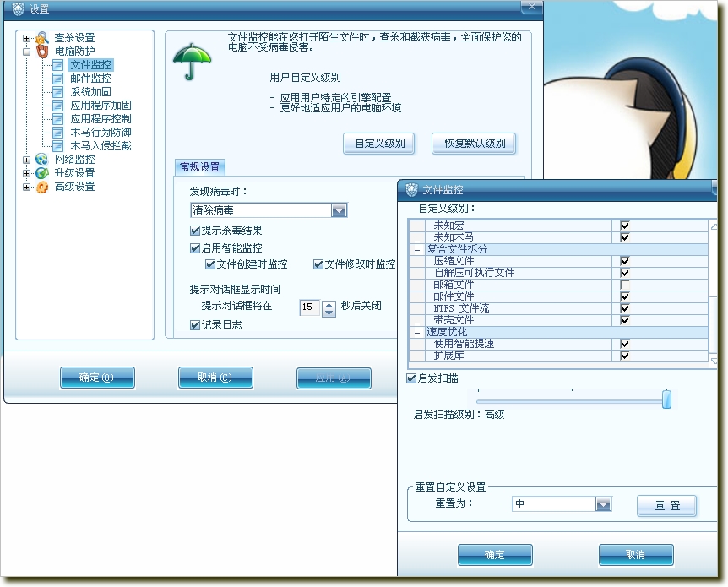Expand the 升级设置 tree node
Image resolution: width=728 pixels, height=587 pixels.
click(26, 173)
